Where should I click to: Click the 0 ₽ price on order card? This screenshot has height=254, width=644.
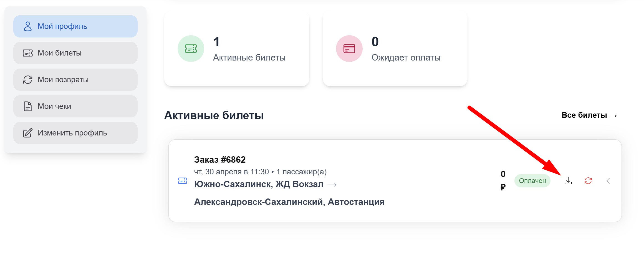[x=503, y=181]
